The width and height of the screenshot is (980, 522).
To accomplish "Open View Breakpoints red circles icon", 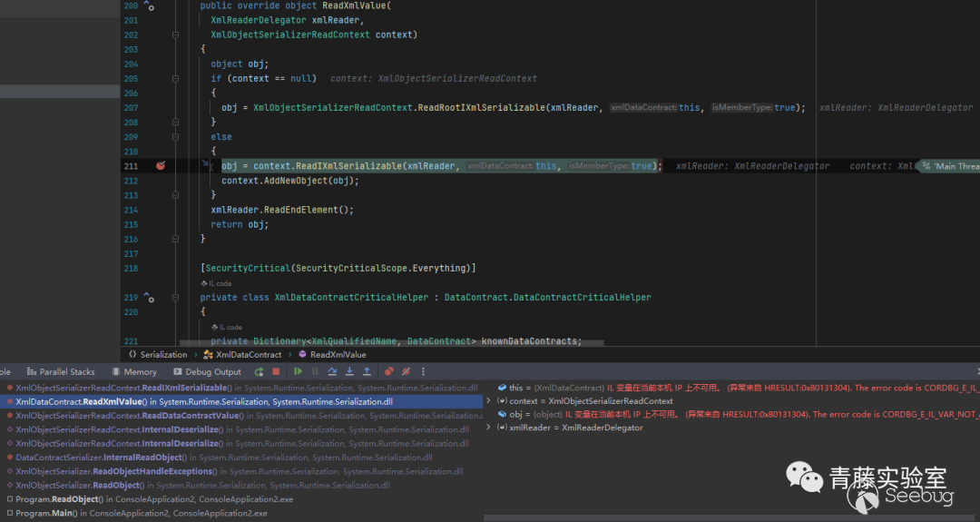I will pos(389,371).
